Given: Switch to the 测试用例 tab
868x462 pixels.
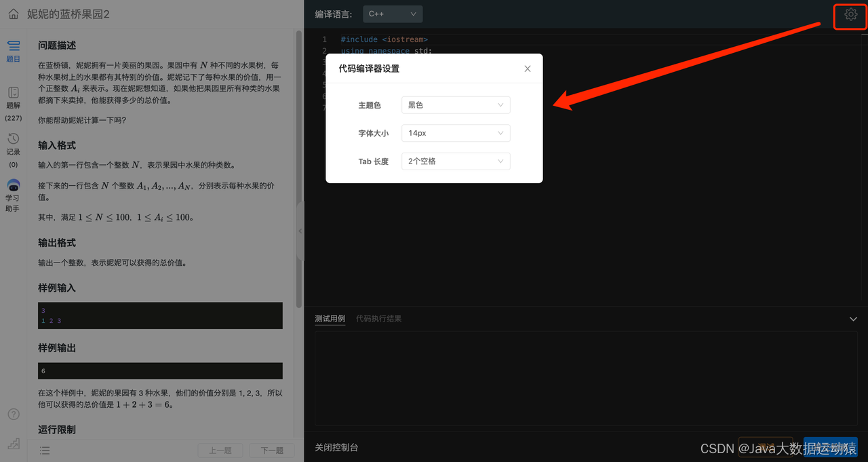Looking at the screenshot, I should (330, 319).
